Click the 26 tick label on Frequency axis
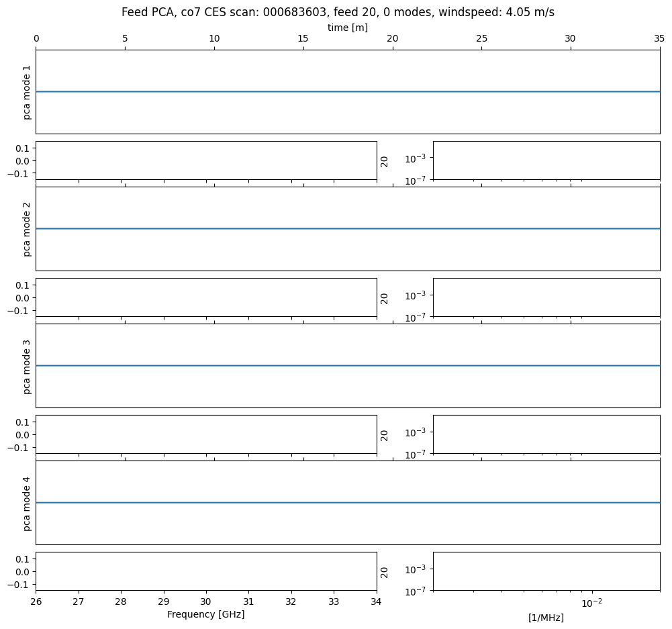Viewport: 672px width, 629px height. [x=36, y=601]
